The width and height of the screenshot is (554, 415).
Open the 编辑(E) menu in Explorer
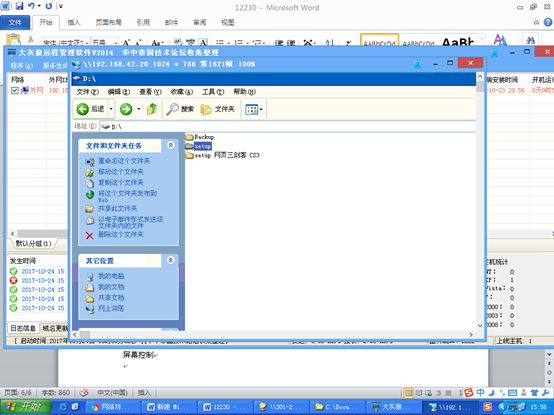pyautogui.click(x=119, y=92)
